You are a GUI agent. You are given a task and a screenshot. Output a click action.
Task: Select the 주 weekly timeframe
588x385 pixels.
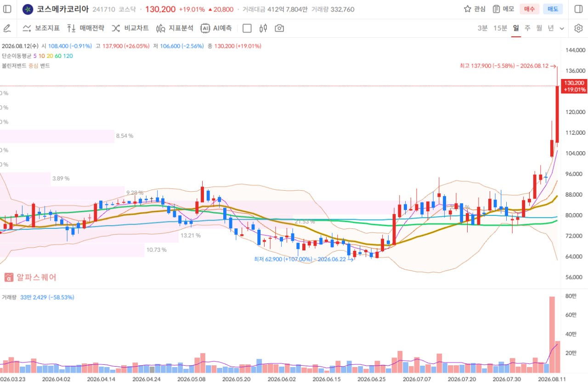tap(527, 28)
